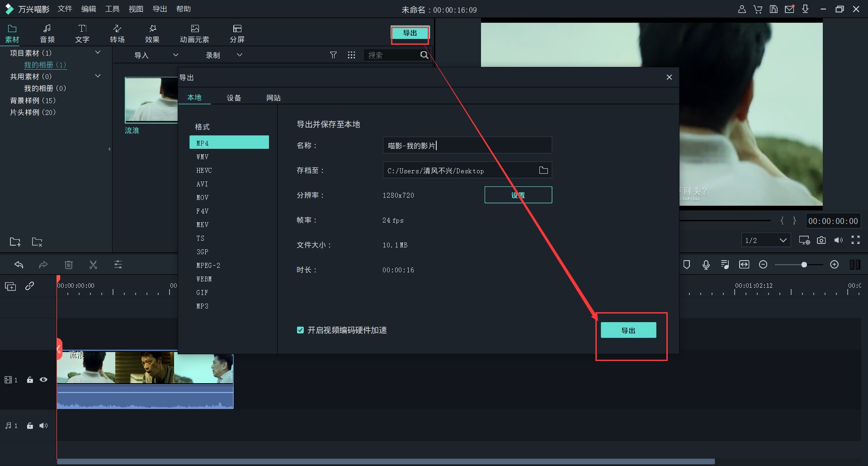The image size is (868, 466).
Task: Add a new track to timeline
Action: coord(10,286)
